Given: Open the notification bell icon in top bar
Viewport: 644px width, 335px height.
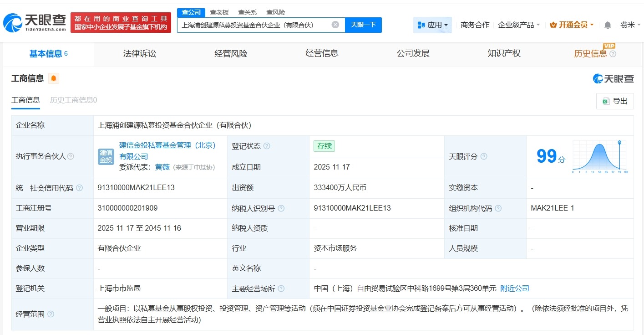Looking at the screenshot, I should (x=607, y=25).
